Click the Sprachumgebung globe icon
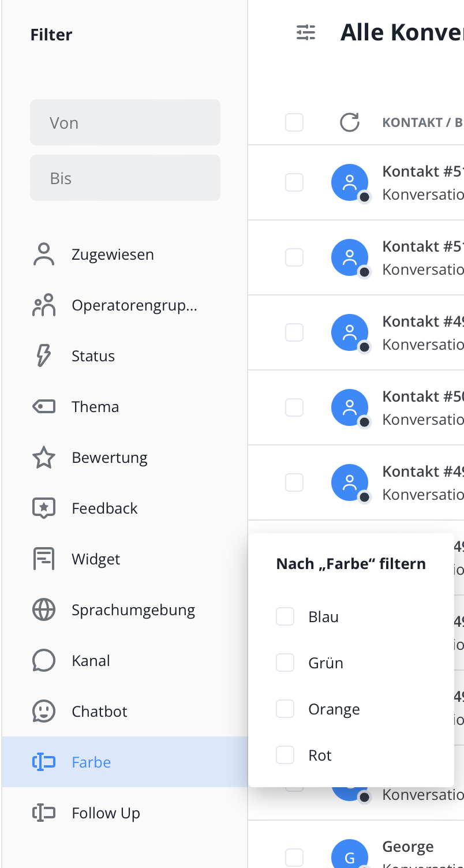The height and width of the screenshot is (868, 464). point(44,610)
